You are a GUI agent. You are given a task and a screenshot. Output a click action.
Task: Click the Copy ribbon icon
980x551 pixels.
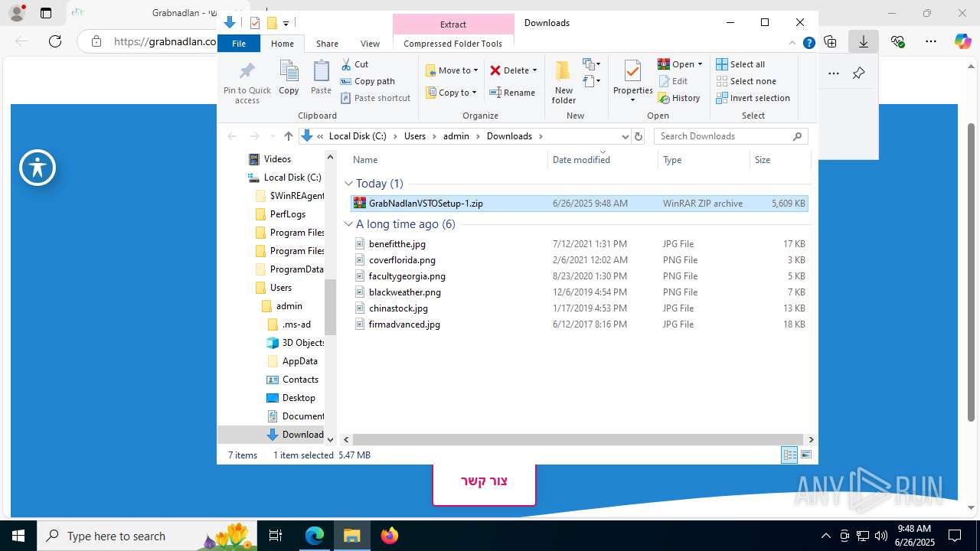tap(289, 78)
